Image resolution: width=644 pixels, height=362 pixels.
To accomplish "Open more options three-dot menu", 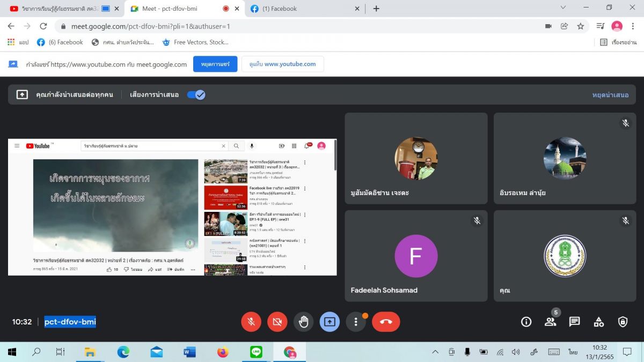I will coord(355,322).
